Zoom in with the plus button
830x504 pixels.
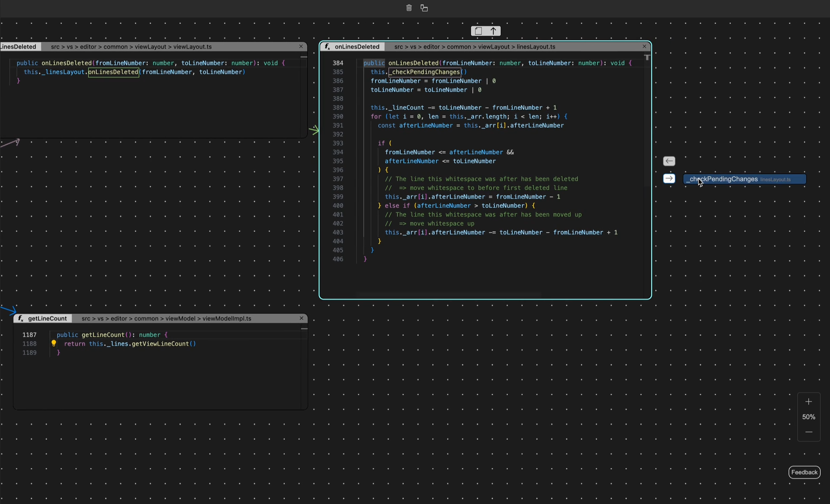[x=808, y=402]
